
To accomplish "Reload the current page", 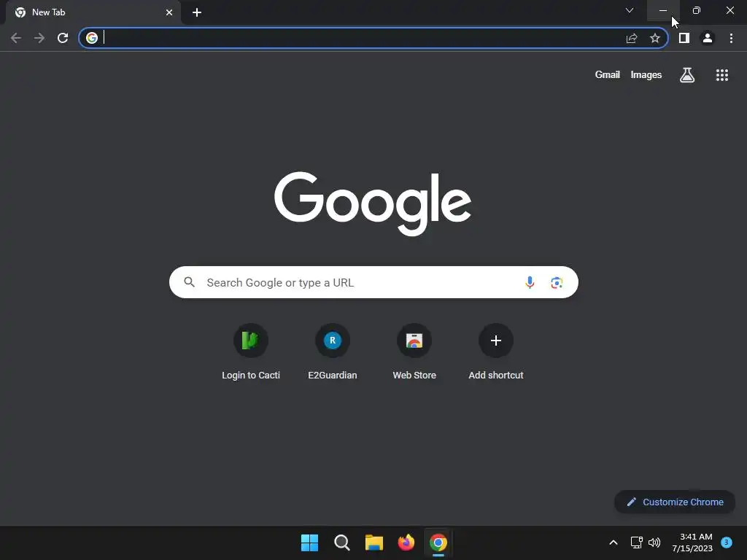I will [63, 38].
